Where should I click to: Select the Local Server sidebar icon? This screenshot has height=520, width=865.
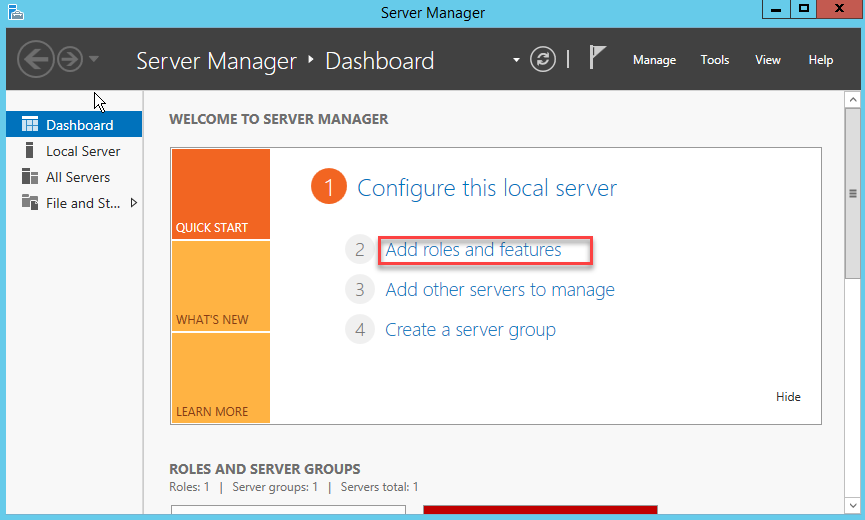pos(30,151)
